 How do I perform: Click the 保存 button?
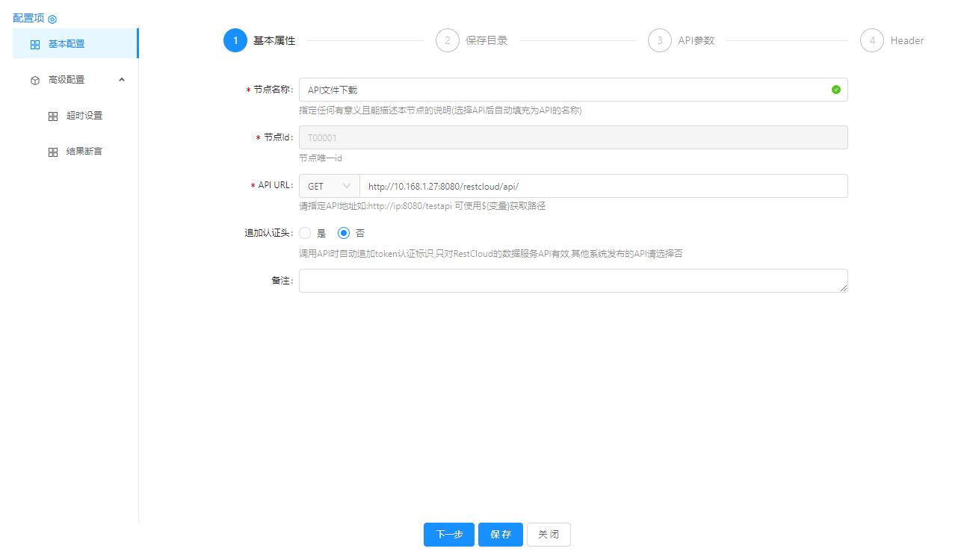[500, 535]
